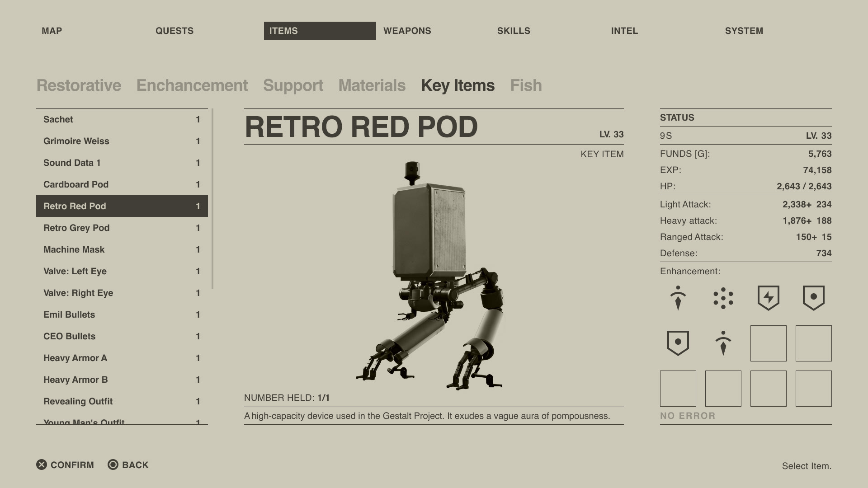The height and width of the screenshot is (488, 868).
Task: Click the six-dot cluster enhancement chip
Action: pyautogui.click(x=723, y=298)
